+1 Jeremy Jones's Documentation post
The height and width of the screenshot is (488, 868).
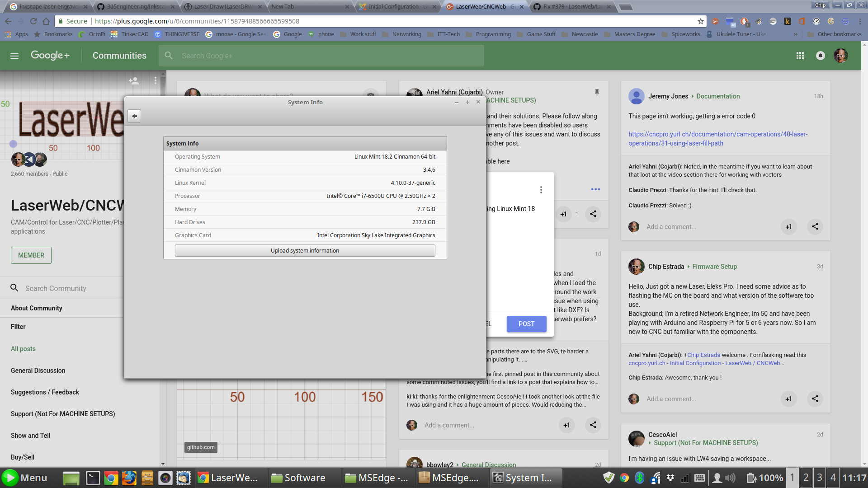coord(788,227)
